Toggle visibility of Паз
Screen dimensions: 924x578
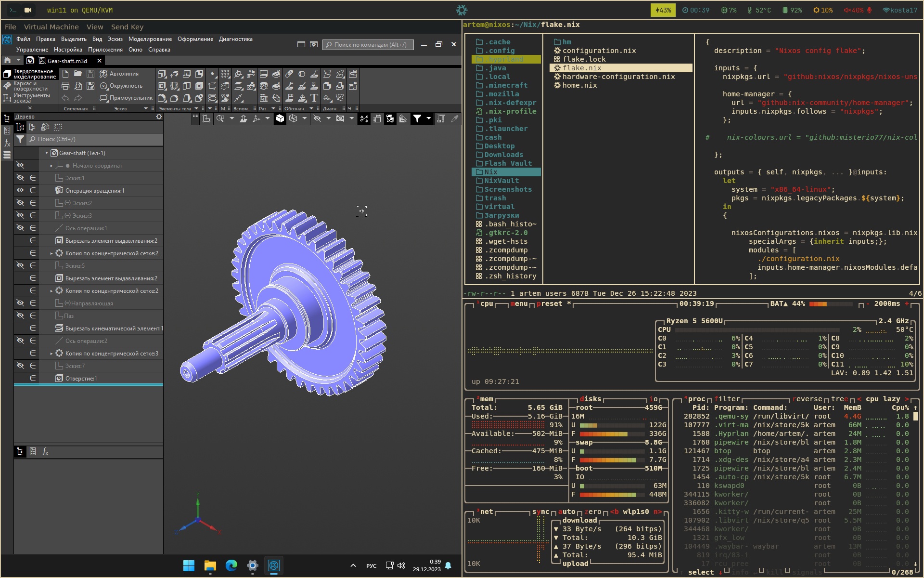[20, 315]
